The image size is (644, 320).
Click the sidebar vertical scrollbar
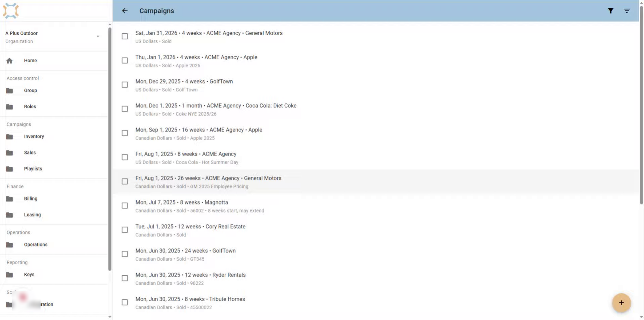[110, 149]
